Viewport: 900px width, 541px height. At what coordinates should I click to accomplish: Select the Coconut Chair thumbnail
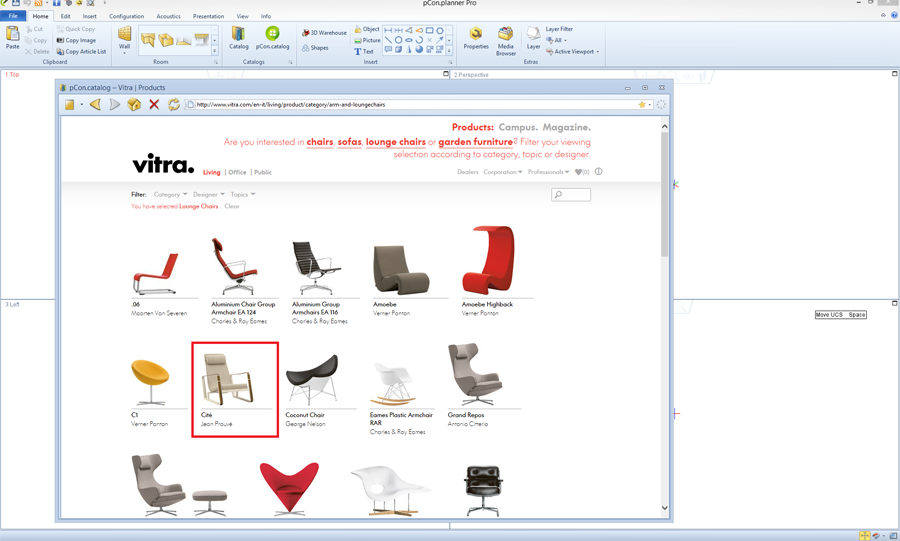[312, 380]
